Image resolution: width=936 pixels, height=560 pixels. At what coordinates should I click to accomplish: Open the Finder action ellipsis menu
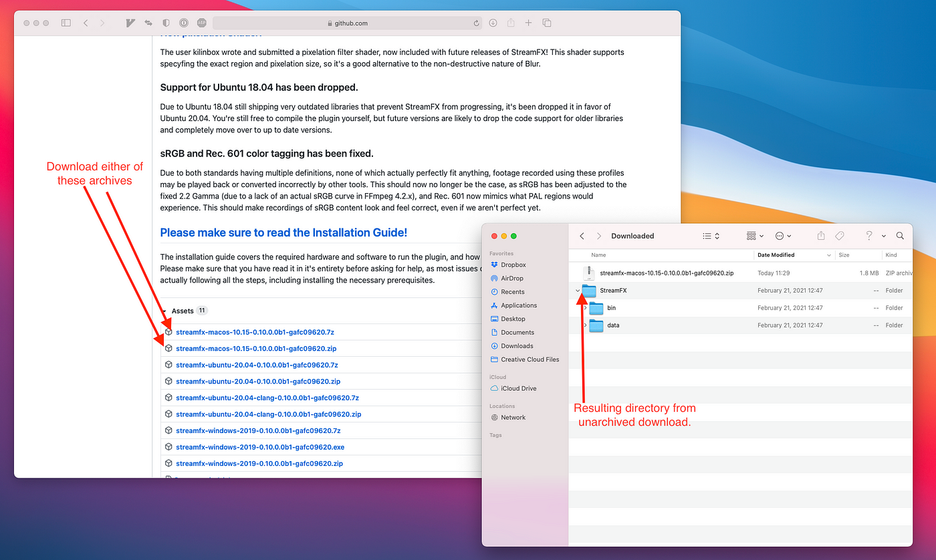[783, 236]
